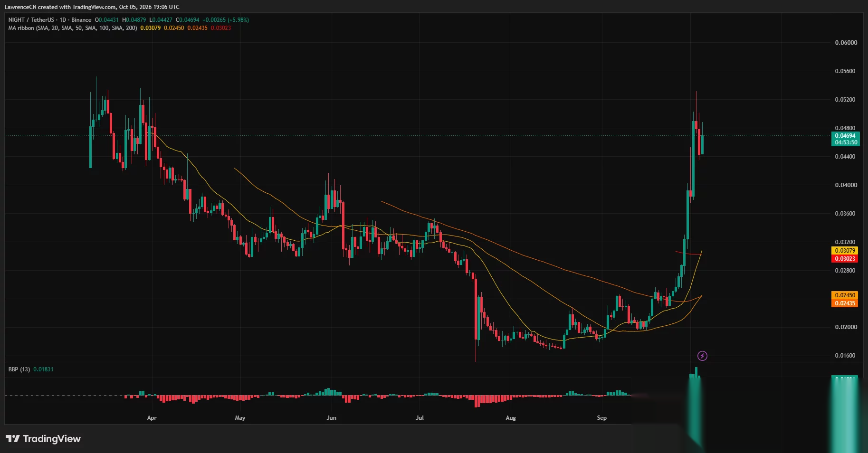Click the header text 'LawrenceCN created with TradingView.com'

coord(60,7)
